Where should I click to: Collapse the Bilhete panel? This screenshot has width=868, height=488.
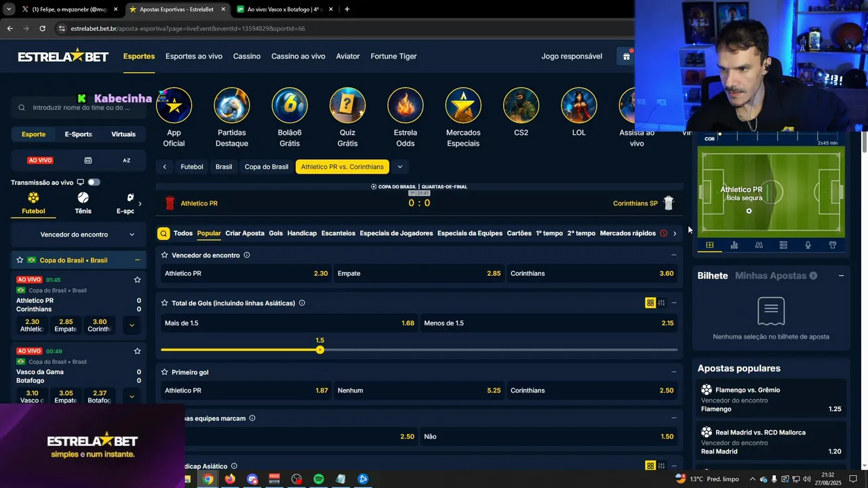tap(842, 276)
